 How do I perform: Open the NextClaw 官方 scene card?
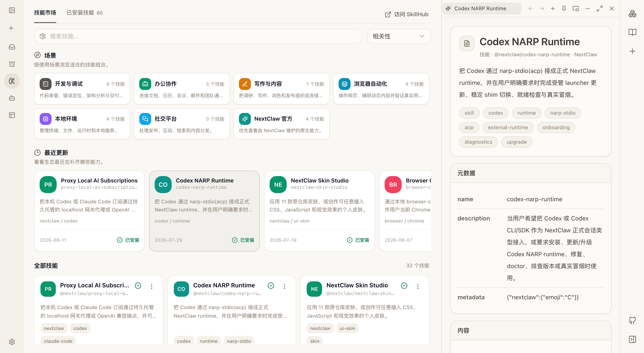click(281, 124)
